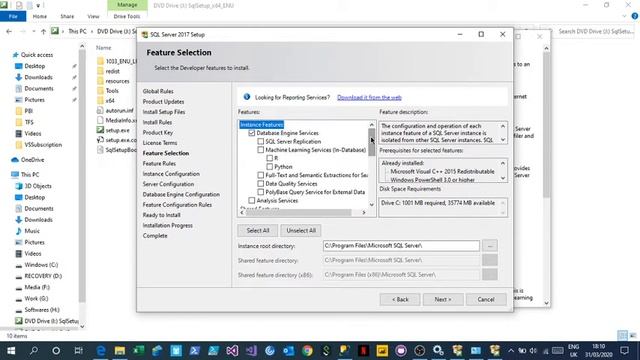Check Full-Text and Semantic Extractions feature

260,175
